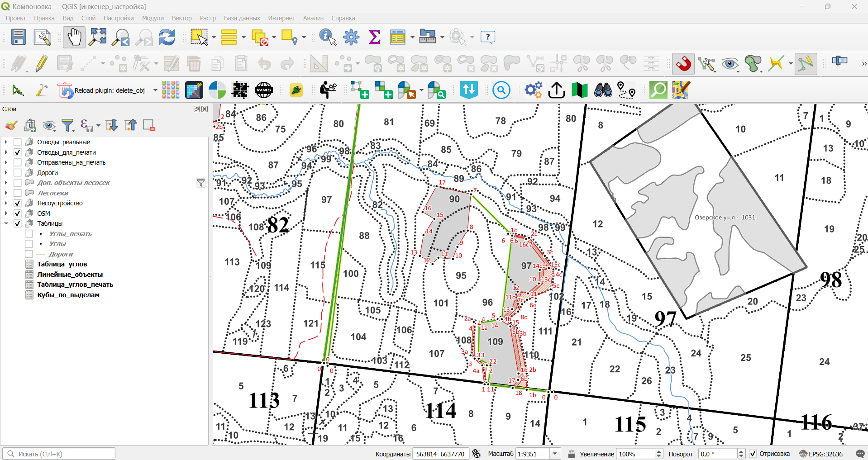Viewport: 868px width, 460px height.
Task: Open the Слой menu
Action: [x=88, y=18]
